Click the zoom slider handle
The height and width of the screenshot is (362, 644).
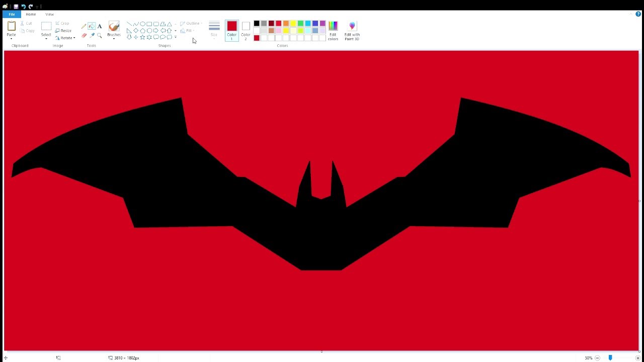pos(610,358)
